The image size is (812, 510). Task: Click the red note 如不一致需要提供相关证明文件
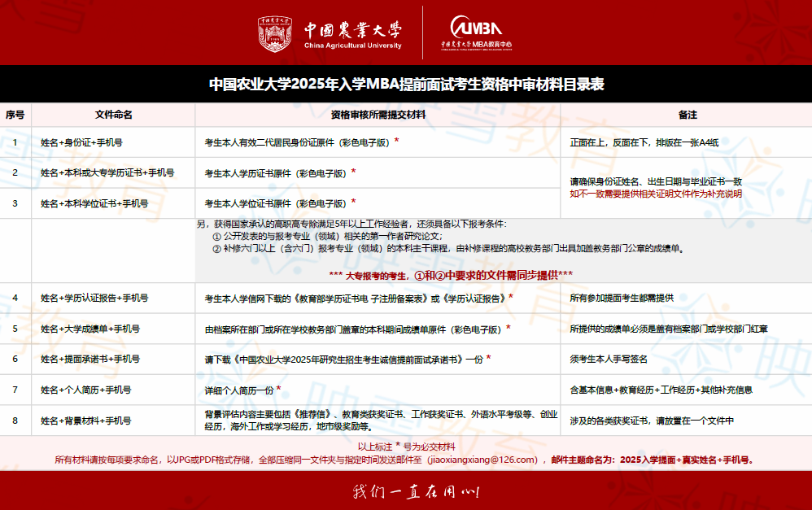(x=656, y=194)
